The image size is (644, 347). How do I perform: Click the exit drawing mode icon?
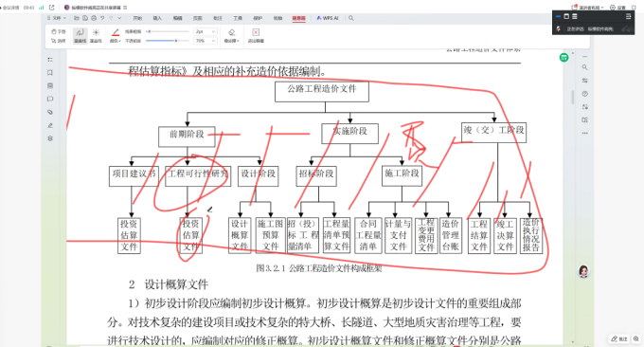tap(256, 35)
